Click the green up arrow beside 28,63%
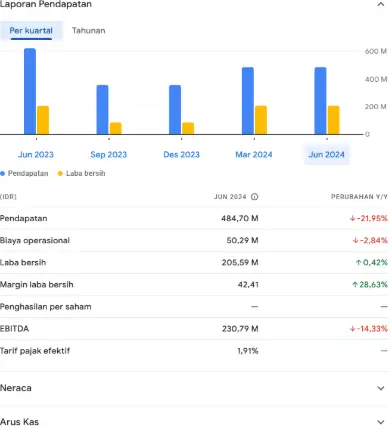This screenshot has width=391, height=434. click(355, 285)
